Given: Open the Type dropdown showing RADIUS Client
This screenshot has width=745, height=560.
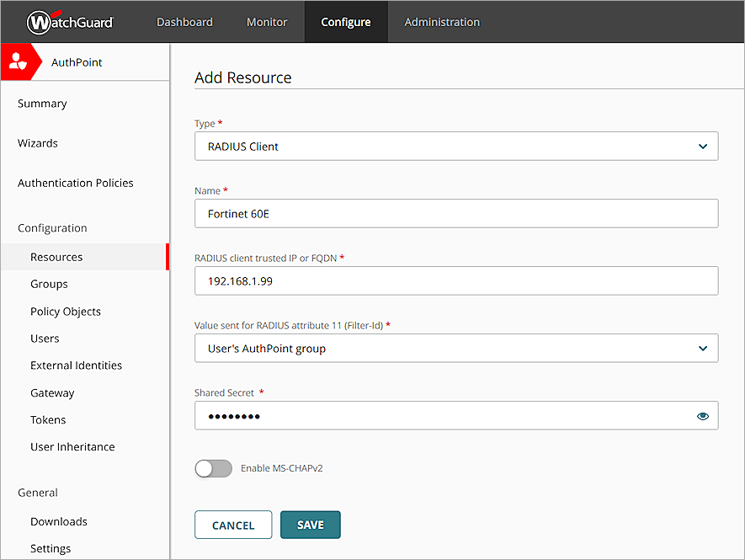Looking at the screenshot, I should (455, 146).
